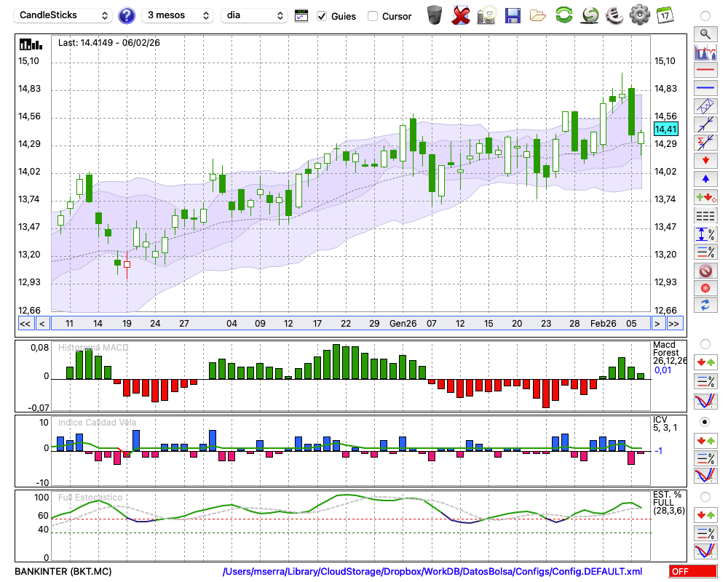Select the radio button beside ICV panel
This screenshot has height=582, width=728.
[x=705, y=423]
